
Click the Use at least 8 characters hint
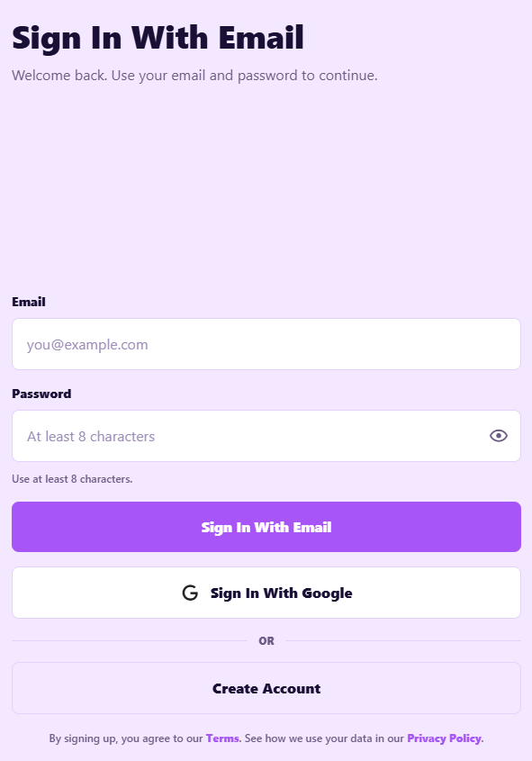[x=72, y=479]
